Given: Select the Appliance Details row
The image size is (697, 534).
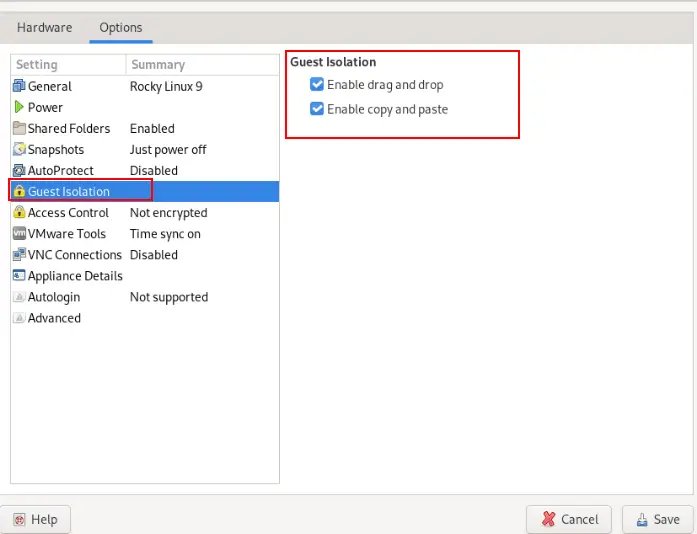Looking at the screenshot, I should 145,276.
